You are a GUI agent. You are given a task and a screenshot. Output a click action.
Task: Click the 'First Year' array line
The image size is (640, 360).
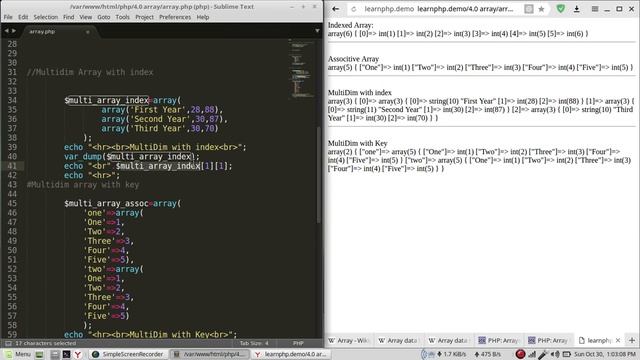click(162, 110)
